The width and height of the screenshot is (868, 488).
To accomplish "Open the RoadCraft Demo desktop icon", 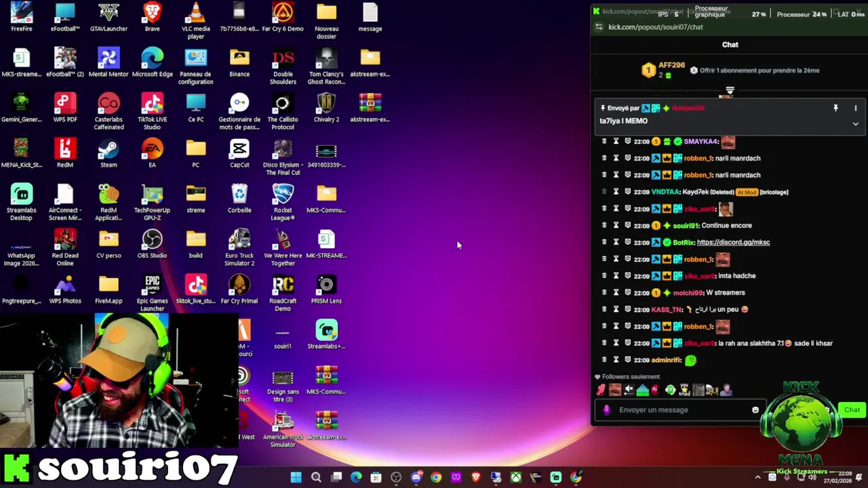I will coord(283,293).
